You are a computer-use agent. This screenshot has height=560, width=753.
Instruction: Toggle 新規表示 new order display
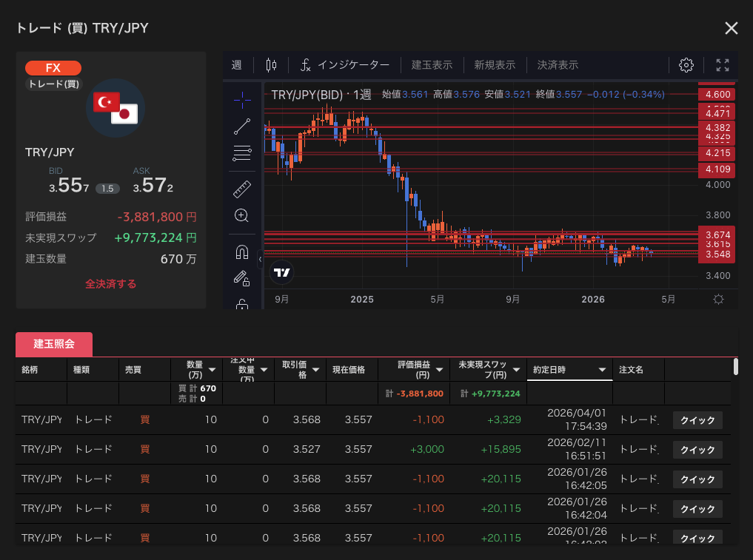495,65
